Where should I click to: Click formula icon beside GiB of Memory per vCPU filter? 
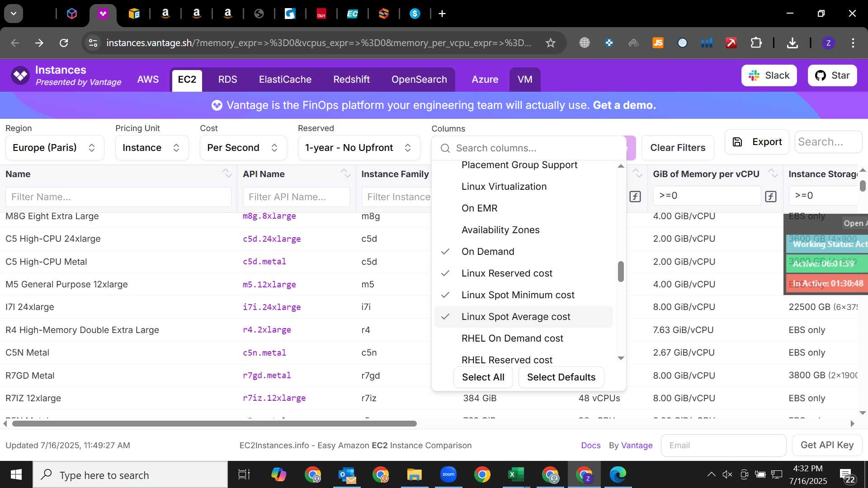[x=771, y=196]
